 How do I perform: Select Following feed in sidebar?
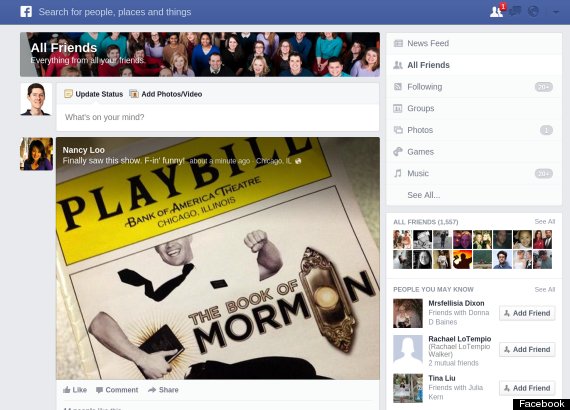tap(474, 87)
